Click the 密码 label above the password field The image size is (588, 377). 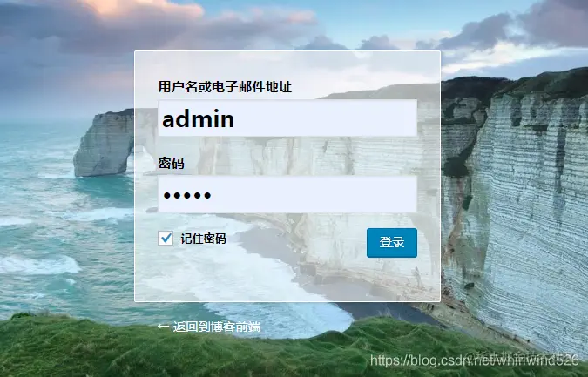pos(171,164)
